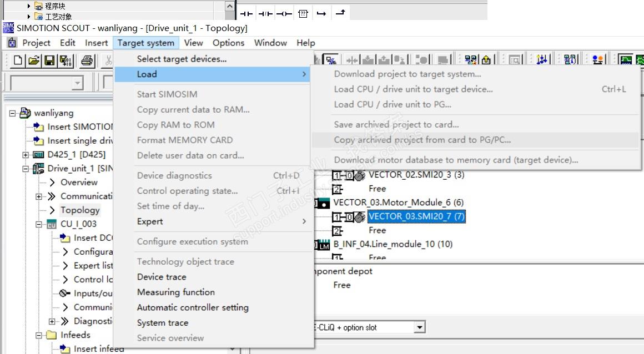The width and height of the screenshot is (644, 354).
Task: Click the close branch ladder icon
Action: (x=340, y=13)
